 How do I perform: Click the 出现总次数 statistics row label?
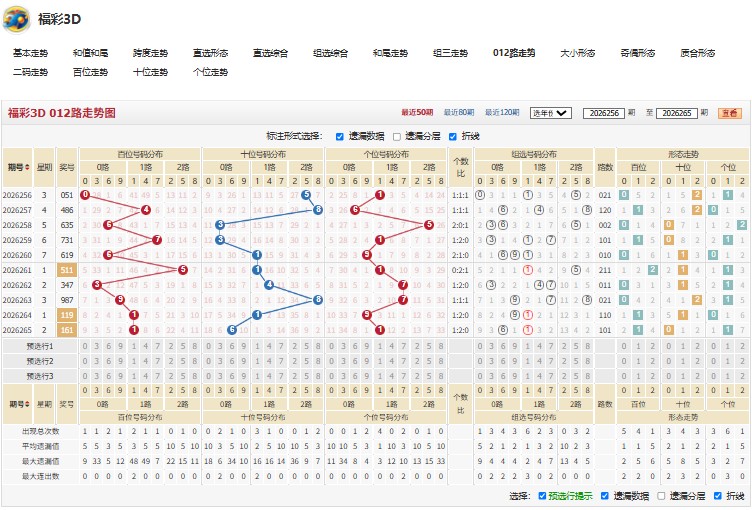coord(41,432)
